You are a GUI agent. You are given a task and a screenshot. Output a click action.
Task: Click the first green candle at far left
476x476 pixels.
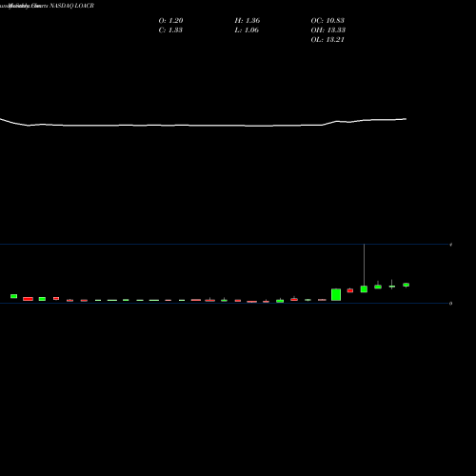coord(13,296)
